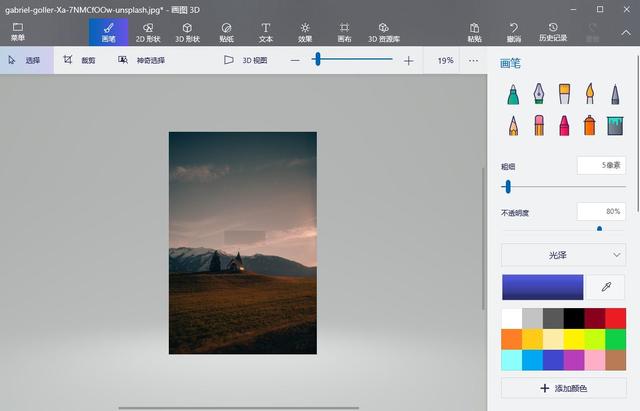Select the Fill bucket tool
Screen dimensions: 640x411
coord(615,126)
